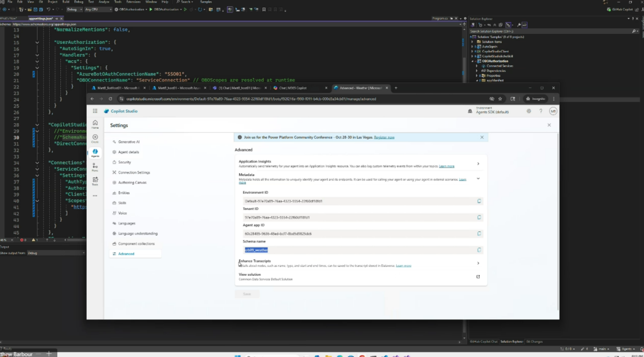Copy the Tenant ID value
The width and height of the screenshot is (644, 357).
click(479, 217)
